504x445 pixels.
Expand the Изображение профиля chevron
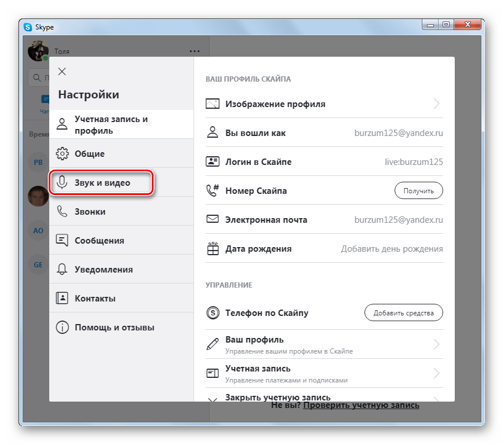(x=436, y=104)
